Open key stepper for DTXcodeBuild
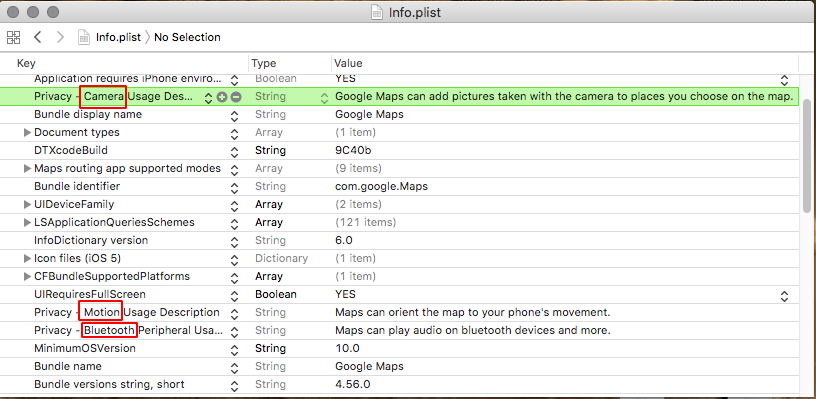 (234, 151)
